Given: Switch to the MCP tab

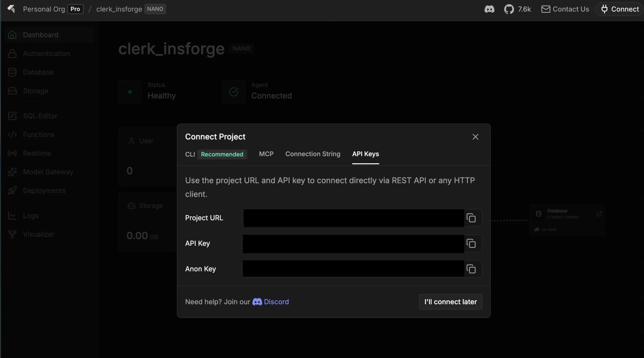Looking at the screenshot, I should click(x=266, y=154).
